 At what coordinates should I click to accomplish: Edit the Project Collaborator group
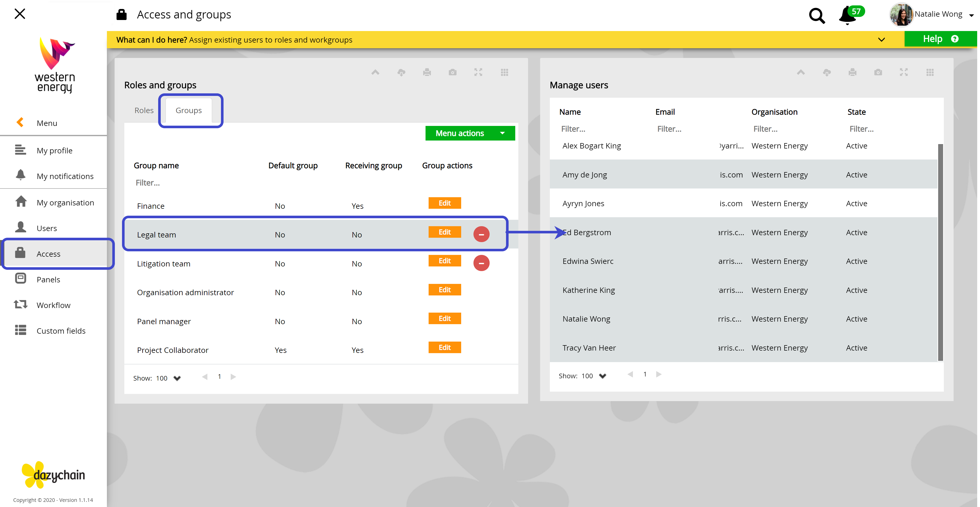coord(444,347)
